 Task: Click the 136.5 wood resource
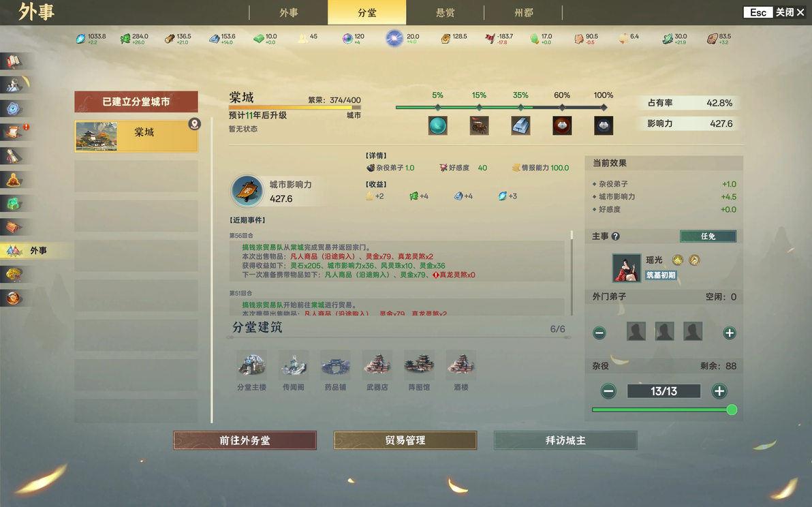178,38
